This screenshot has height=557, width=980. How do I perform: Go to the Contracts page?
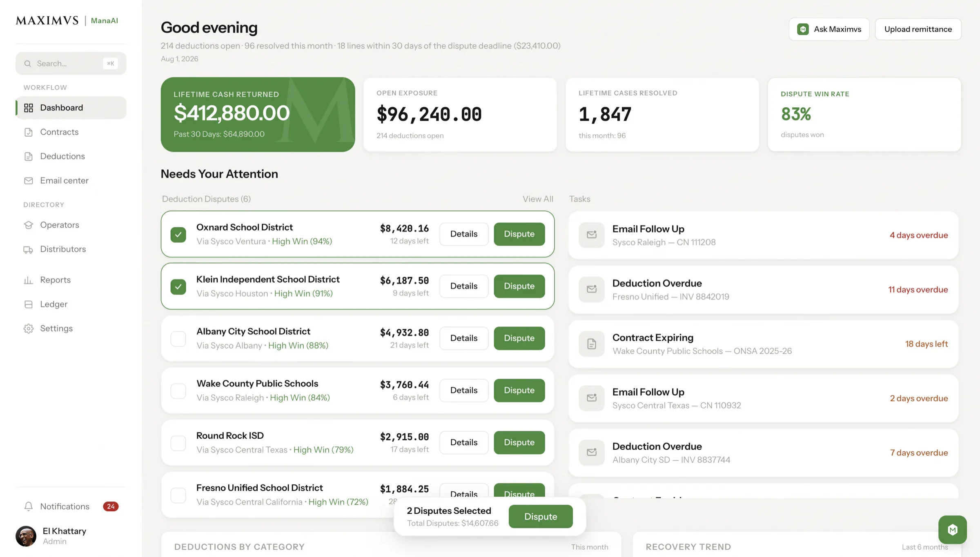pos(71,132)
